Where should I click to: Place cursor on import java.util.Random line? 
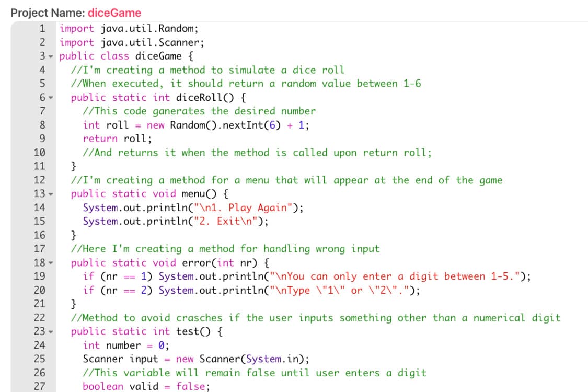coord(129,29)
